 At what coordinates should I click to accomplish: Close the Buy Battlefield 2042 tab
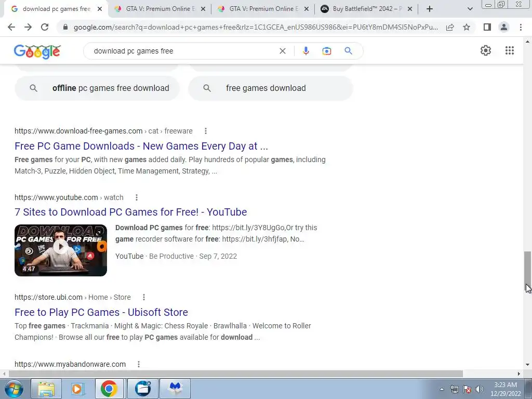(410, 9)
